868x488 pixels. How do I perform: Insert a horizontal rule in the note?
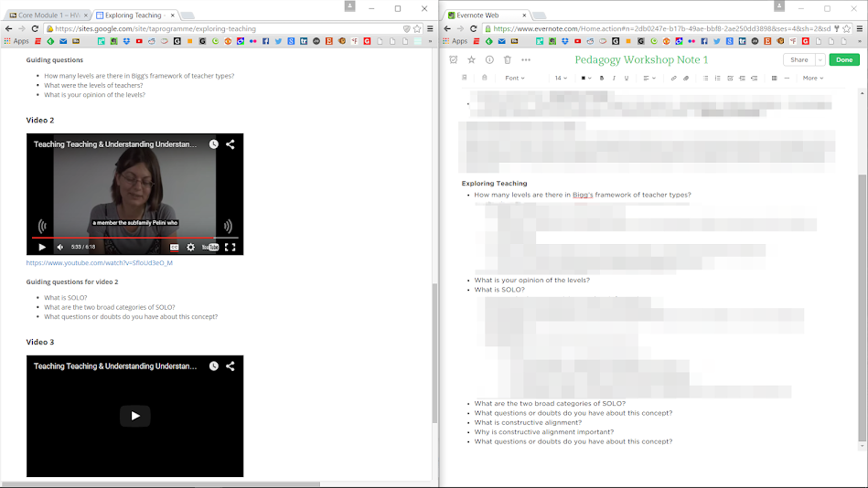coord(787,78)
